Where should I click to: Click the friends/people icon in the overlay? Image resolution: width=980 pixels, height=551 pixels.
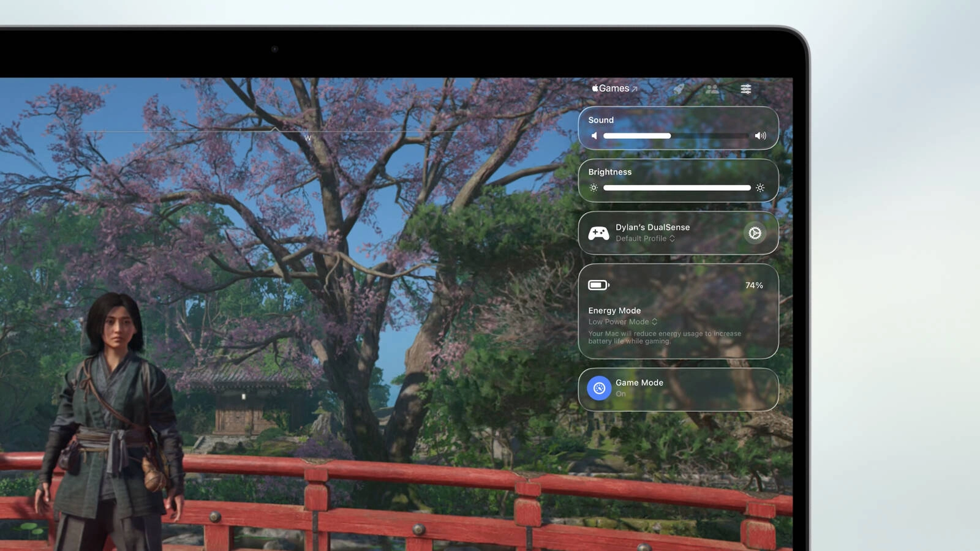[712, 89]
